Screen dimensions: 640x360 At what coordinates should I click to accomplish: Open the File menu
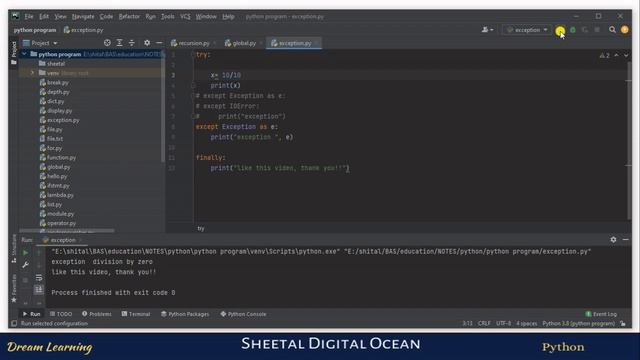(x=29, y=17)
